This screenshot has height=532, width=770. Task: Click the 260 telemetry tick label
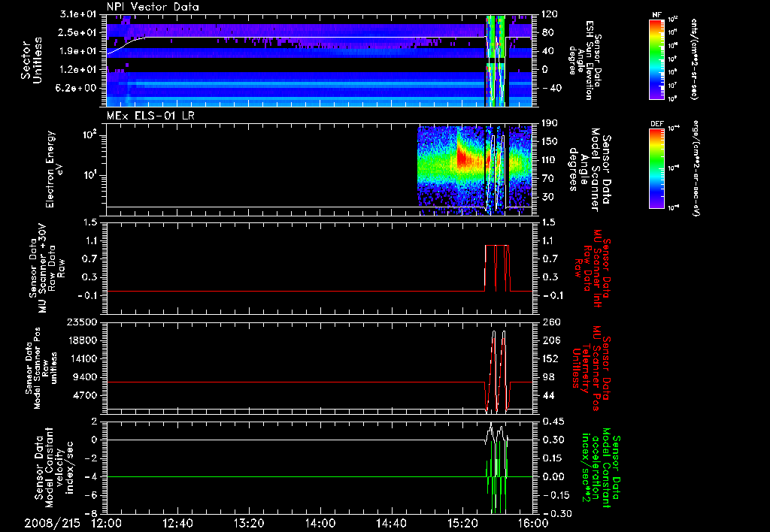pos(552,322)
